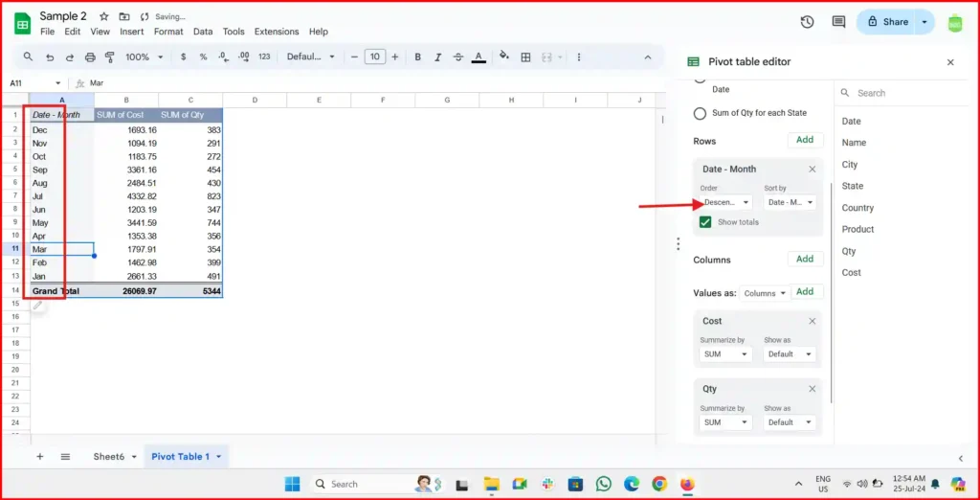Increase font size plus button
Viewport: 980px width, 500px height.
[395, 57]
